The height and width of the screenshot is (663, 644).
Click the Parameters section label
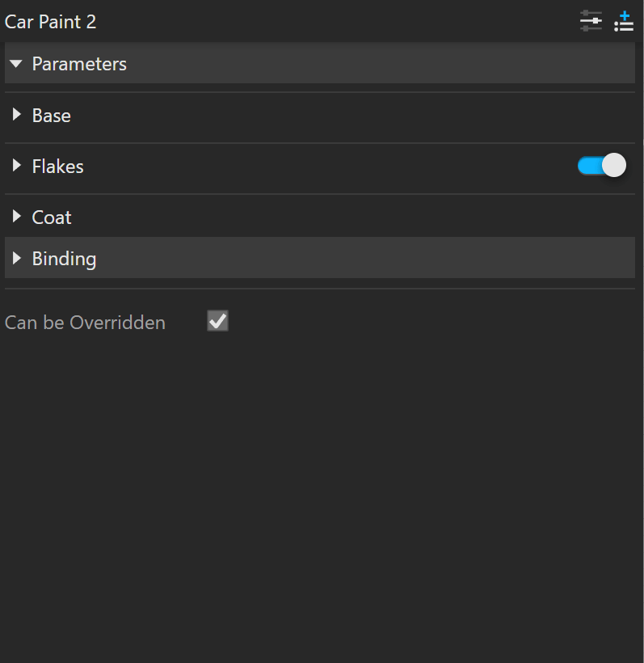coord(79,64)
